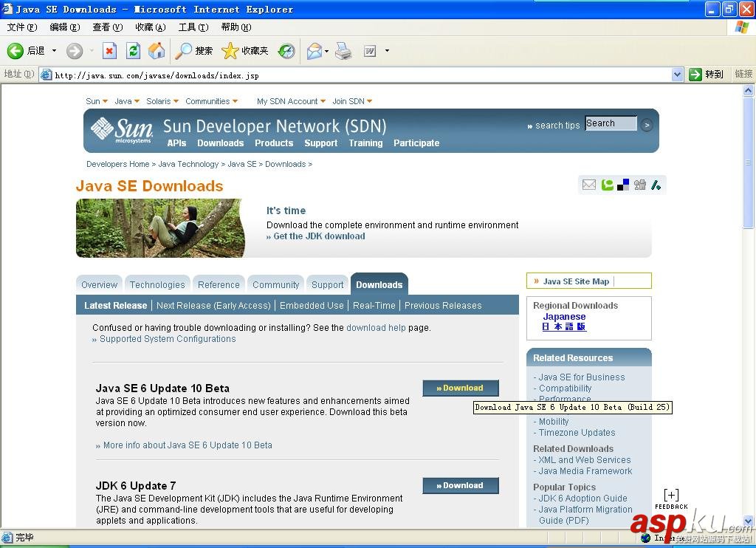Download Java SE 6 Update 10 Beta
Screen dimensions: 756x548
tap(461, 388)
